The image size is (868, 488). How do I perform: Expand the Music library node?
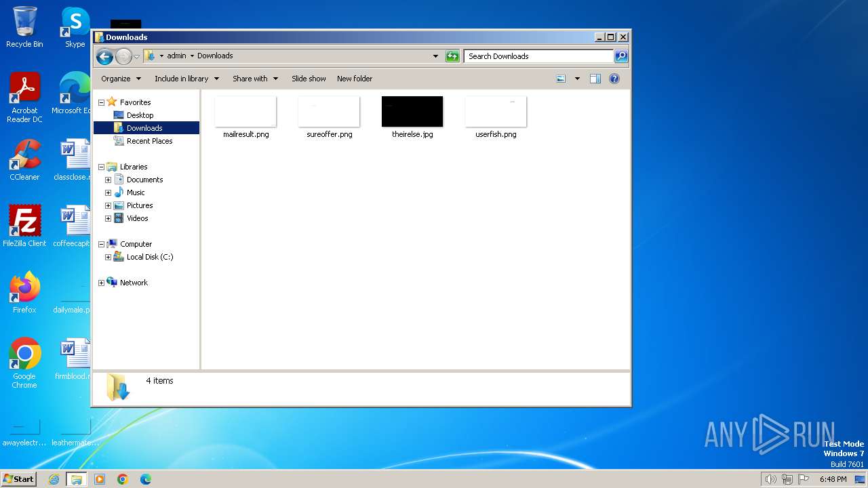(108, 192)
